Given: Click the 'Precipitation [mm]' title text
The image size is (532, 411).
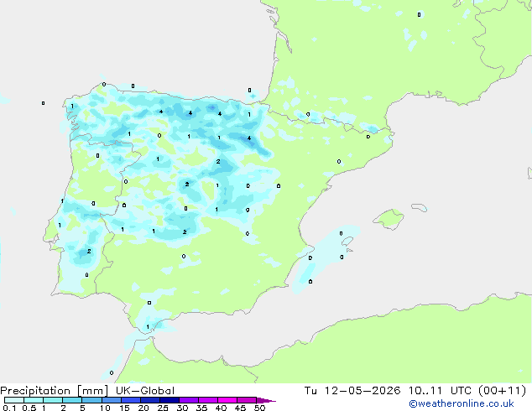Looking at the screenshot, I should point(55,391).
